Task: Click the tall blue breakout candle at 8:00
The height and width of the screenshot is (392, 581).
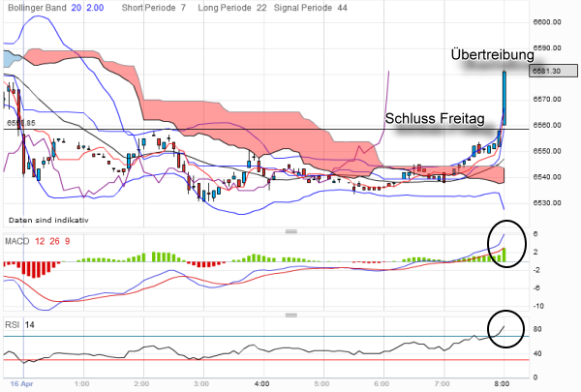Action: click(505, 98)
